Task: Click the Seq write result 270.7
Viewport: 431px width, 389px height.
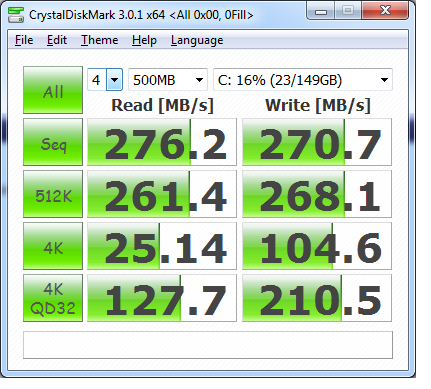Action: (317, 142)
